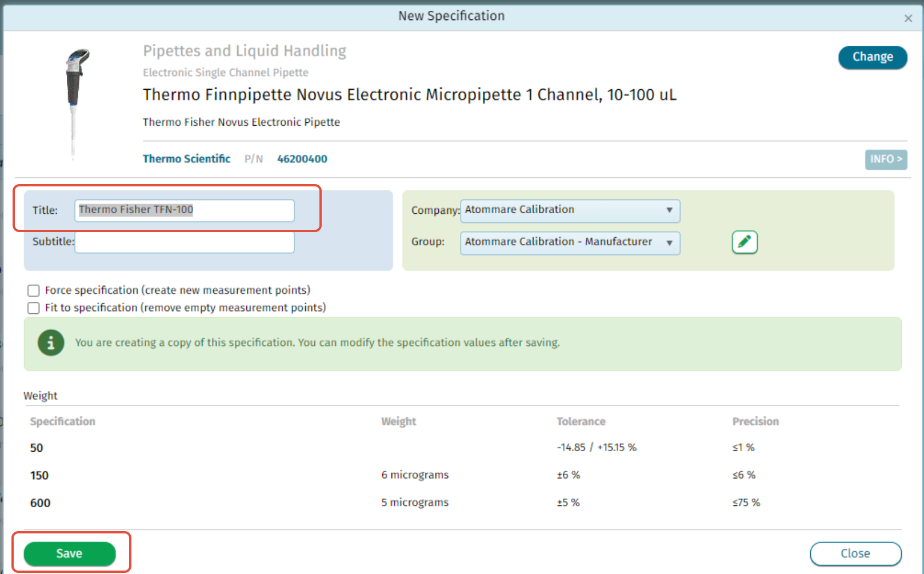The height and width of the screenshot is (574, 924).
Task: Enable Fit to specification checkbox
Action: (x=34, y=308)
